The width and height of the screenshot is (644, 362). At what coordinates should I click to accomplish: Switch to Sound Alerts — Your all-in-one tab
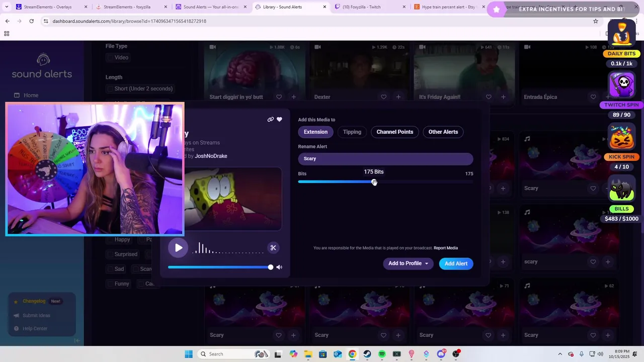click(210, 7)
